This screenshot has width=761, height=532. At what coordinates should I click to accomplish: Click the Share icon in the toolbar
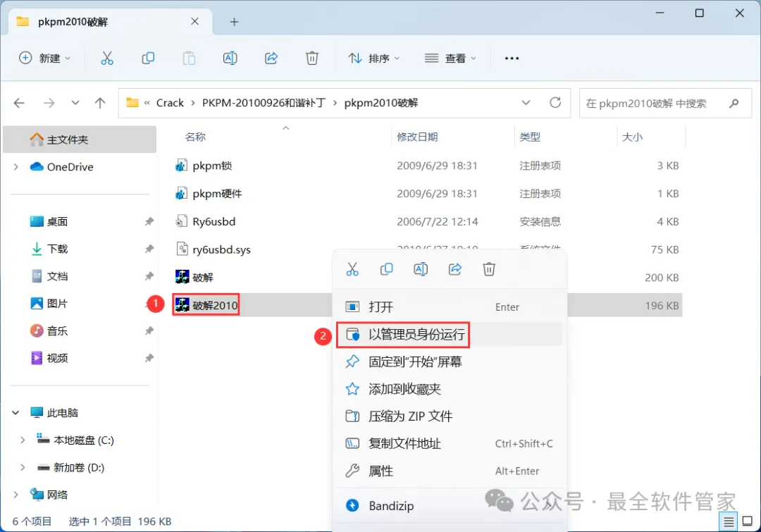[x=271, y=58]
